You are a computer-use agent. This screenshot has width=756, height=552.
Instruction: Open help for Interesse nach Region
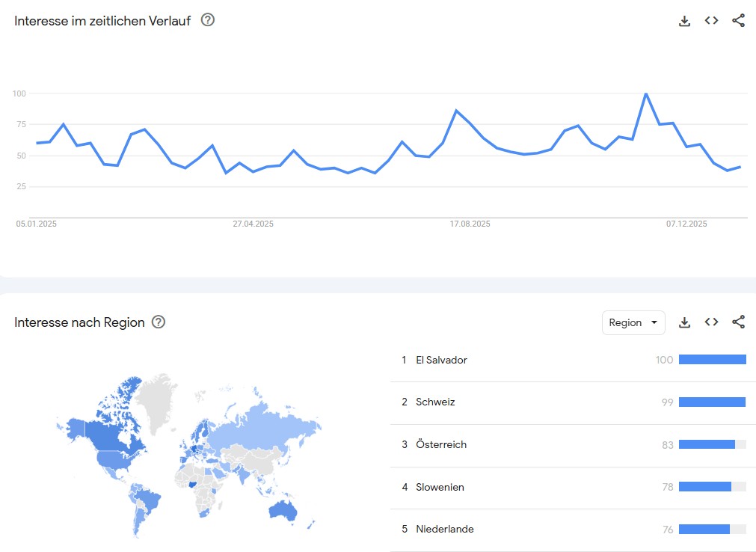159,322
